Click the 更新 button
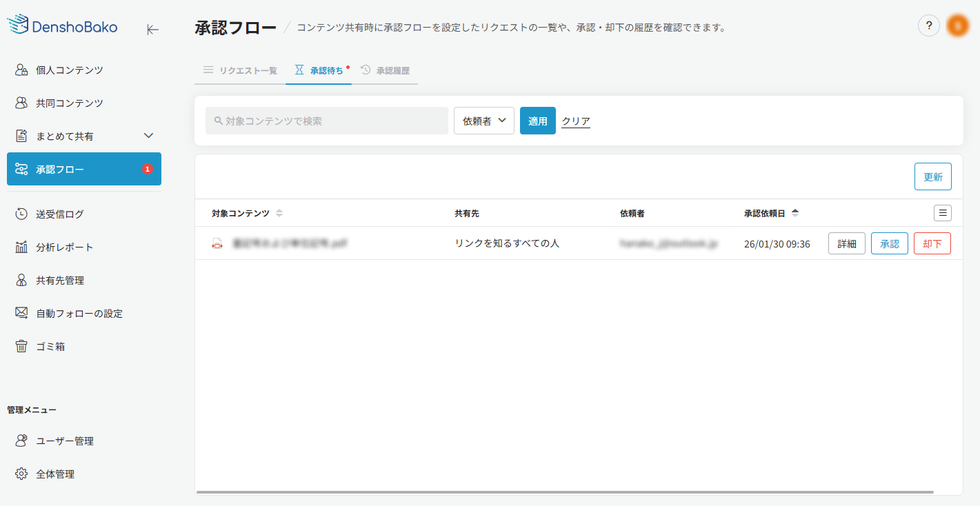 coord(933,176)
